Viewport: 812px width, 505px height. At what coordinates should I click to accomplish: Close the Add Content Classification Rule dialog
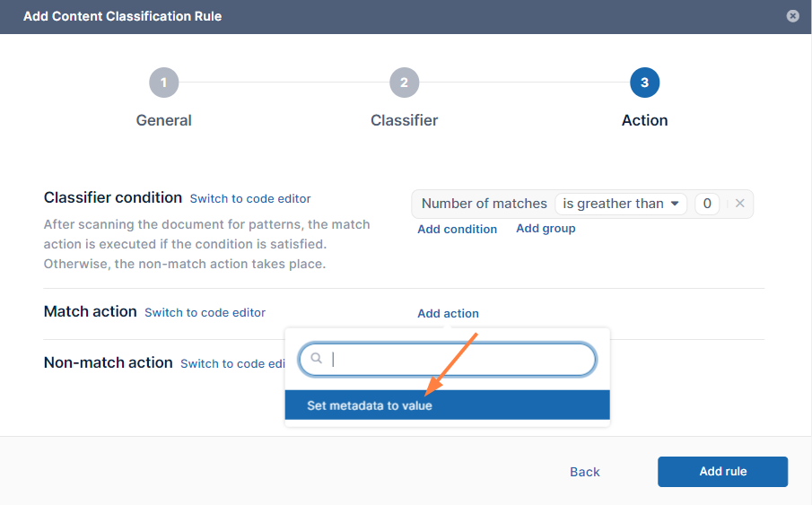pyautogui.click(x=792, y=16)
